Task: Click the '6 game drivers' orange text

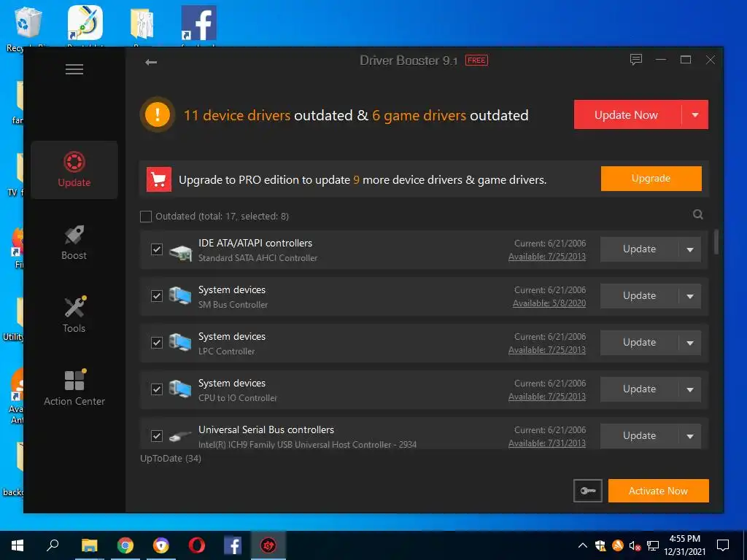Action: pyautogui.click(x=419, y=115)
